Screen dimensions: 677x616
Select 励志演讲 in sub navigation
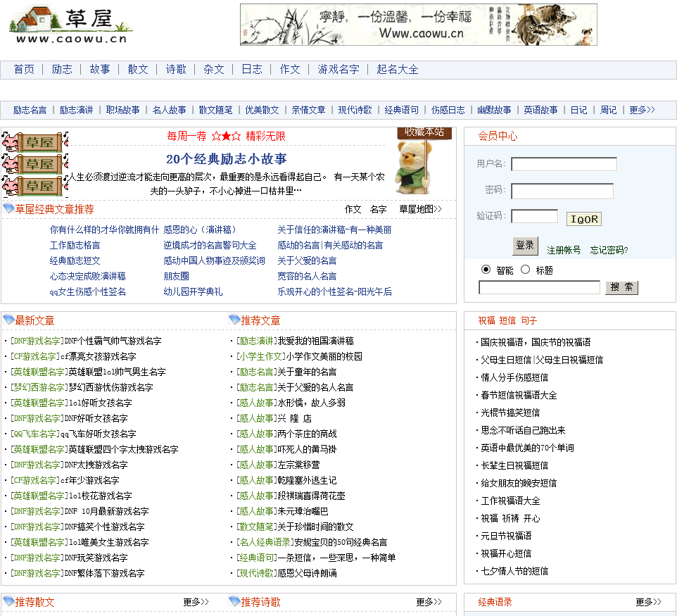coord(77,110)
